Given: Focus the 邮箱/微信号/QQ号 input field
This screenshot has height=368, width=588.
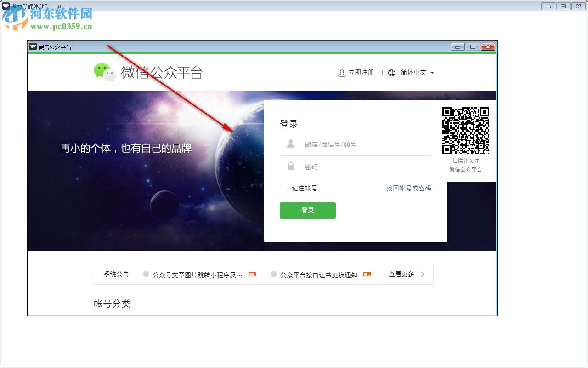Looking at the screenshot, I should pyautogui.click(x=356, y=144).
